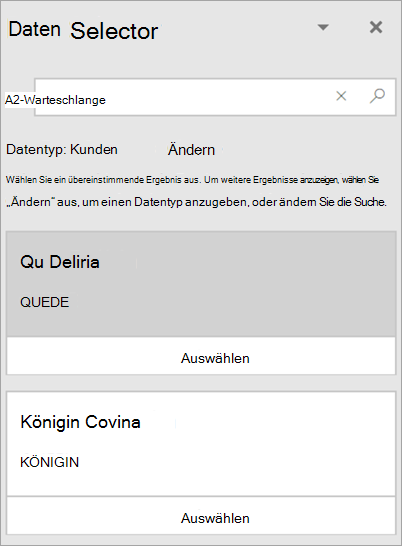The height and width of the screenshot is (546, 402).
Task: Click Auswählen under Qu Deliria
Action: point(201,356)
